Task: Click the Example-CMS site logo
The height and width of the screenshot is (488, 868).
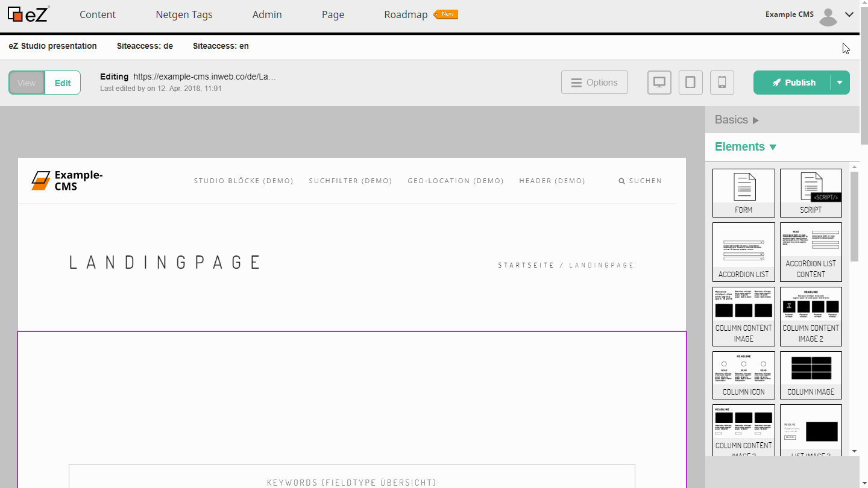Action: [x=67, y=181]
